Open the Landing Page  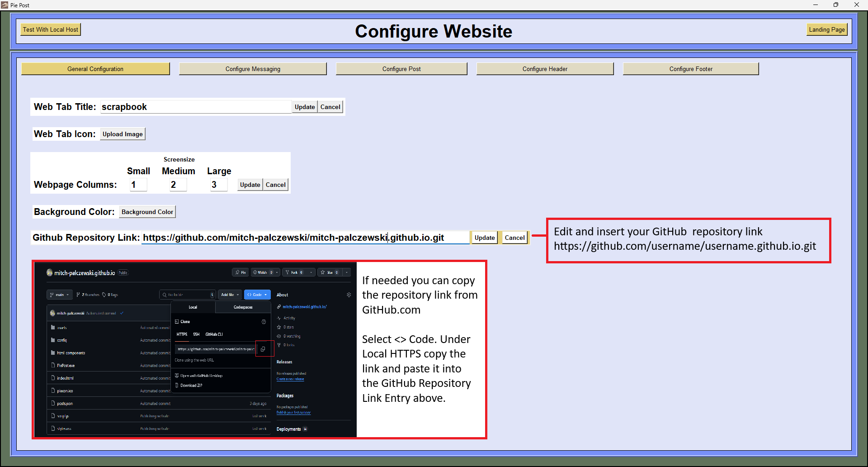click(x=827, y=30)
